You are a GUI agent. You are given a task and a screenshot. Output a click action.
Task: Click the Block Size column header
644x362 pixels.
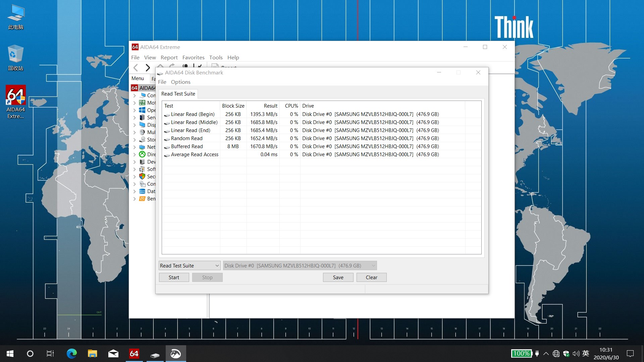tap(233, 106)
